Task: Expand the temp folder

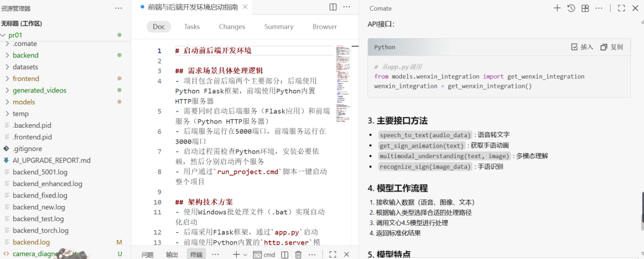Action: click(66, 113)
